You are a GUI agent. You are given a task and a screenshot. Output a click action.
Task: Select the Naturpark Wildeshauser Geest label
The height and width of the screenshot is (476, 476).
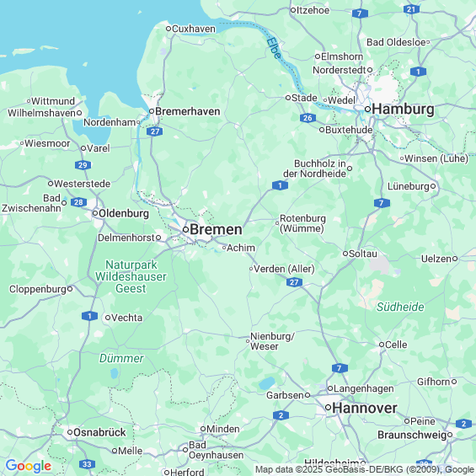click(131, 276)
